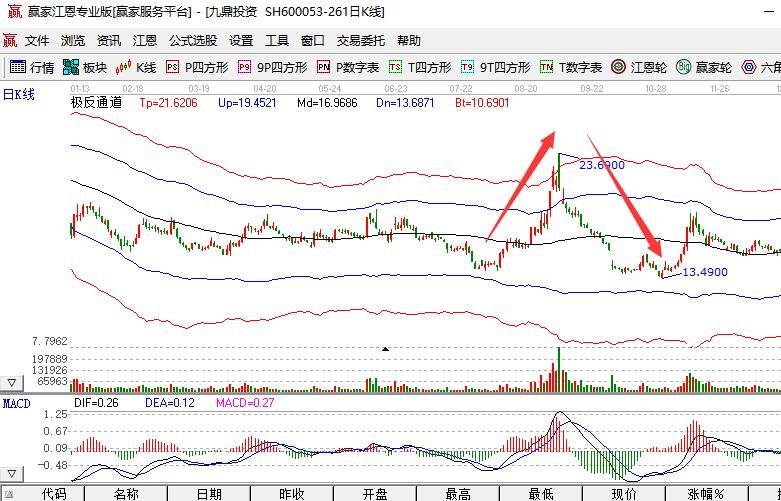Sort by the 涨幅% column header

pos(706,494)
